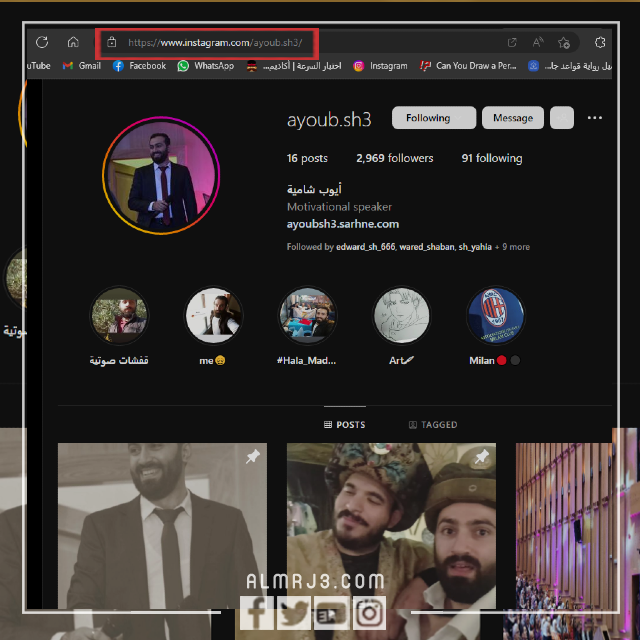Open the three-dot profile options menu
Viewport: 640px width, 640px height.
[x=595, y=118]
